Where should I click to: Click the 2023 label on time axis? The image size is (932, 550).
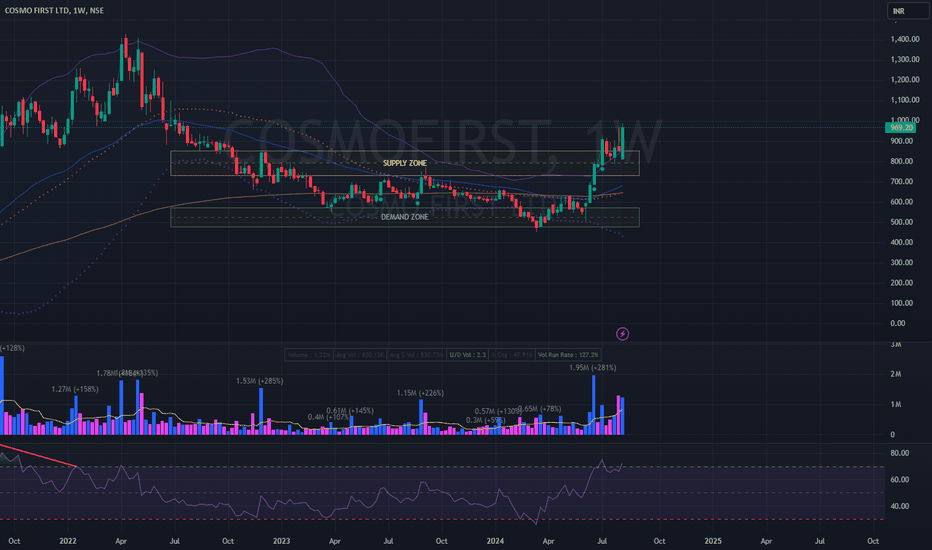pos(281,541)
